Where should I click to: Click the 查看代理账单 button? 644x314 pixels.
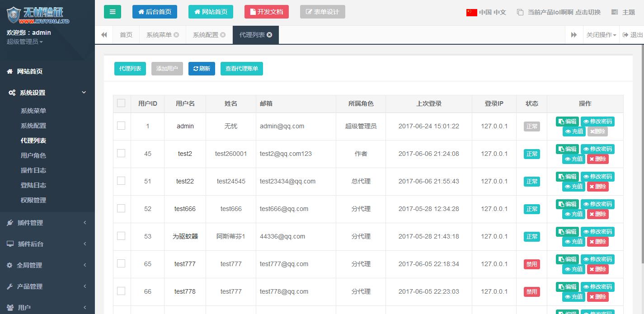(242, 69)
